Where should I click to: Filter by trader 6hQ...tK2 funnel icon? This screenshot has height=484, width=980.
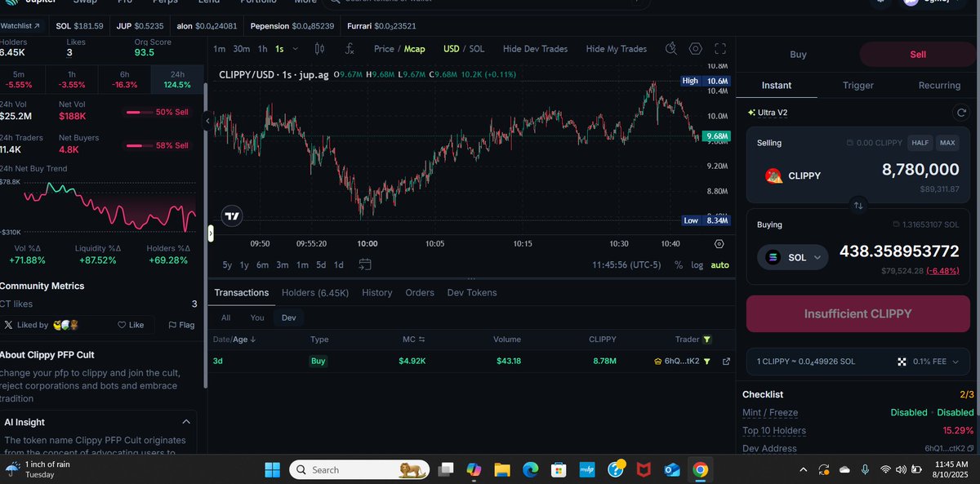coord(706,361)
